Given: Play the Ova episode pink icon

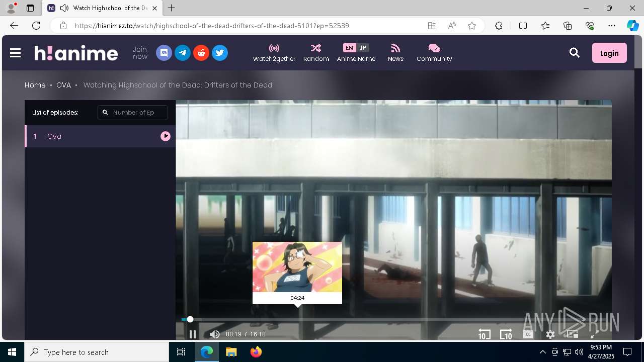Looking at the screenshot, I should coord(166,136).
